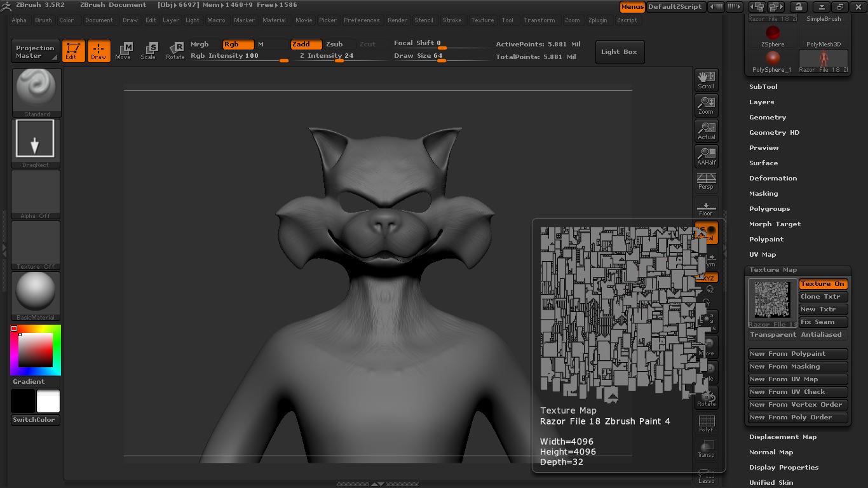Click the Projection Master button
This screenshot has height=488, width=868.
35,51
